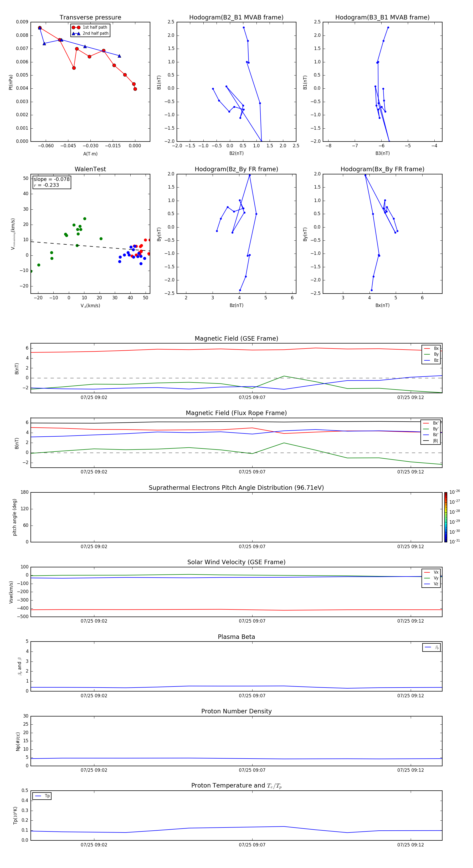
Task: Click the By' legend entry in Flux Rope panel
Action: pos(431,429)
